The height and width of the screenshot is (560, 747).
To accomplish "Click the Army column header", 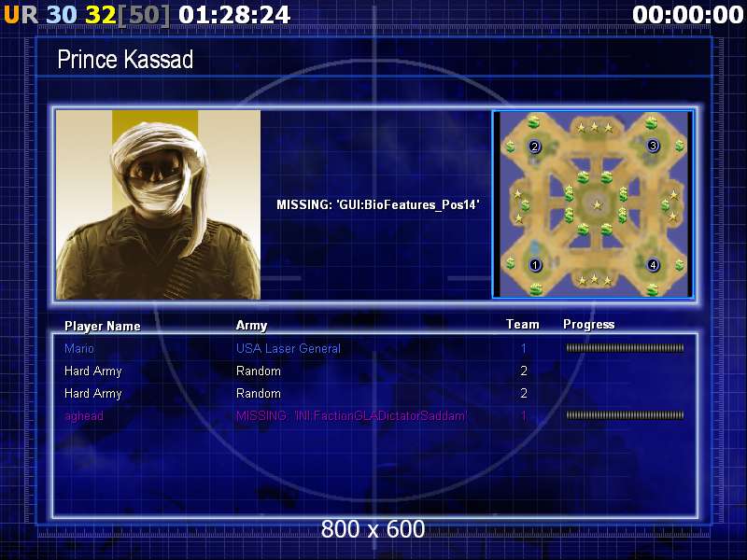I will [x=251, y=325].
